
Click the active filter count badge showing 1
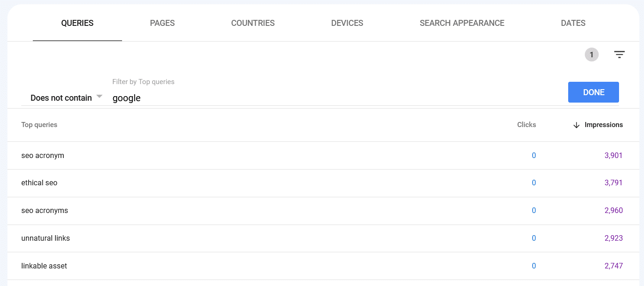point(591,54)
